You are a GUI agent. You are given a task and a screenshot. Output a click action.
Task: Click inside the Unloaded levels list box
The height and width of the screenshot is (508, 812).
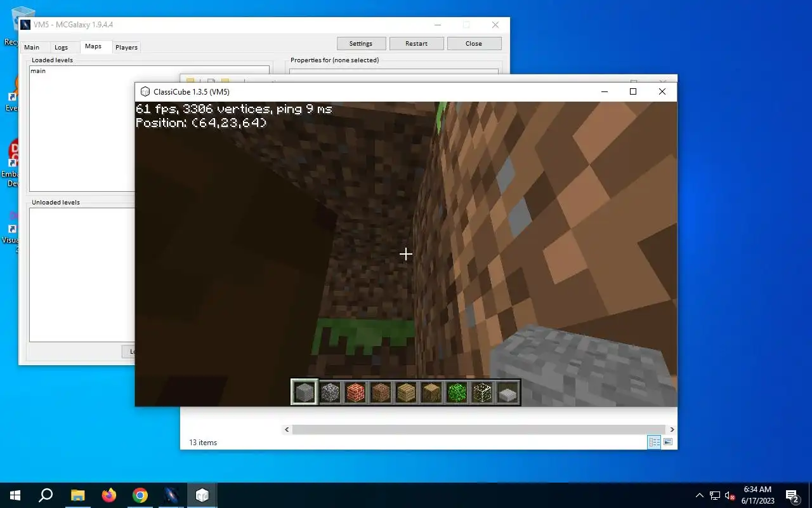tap(82, 274)
